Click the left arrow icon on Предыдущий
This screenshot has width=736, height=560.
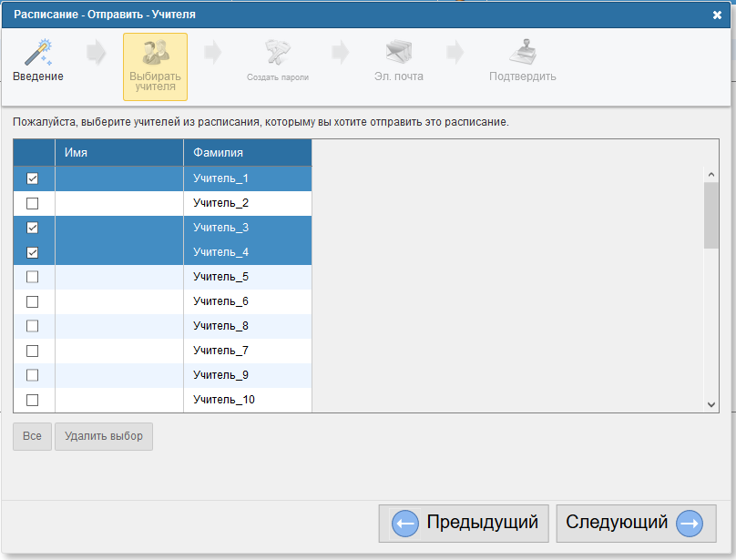[404, 524]
